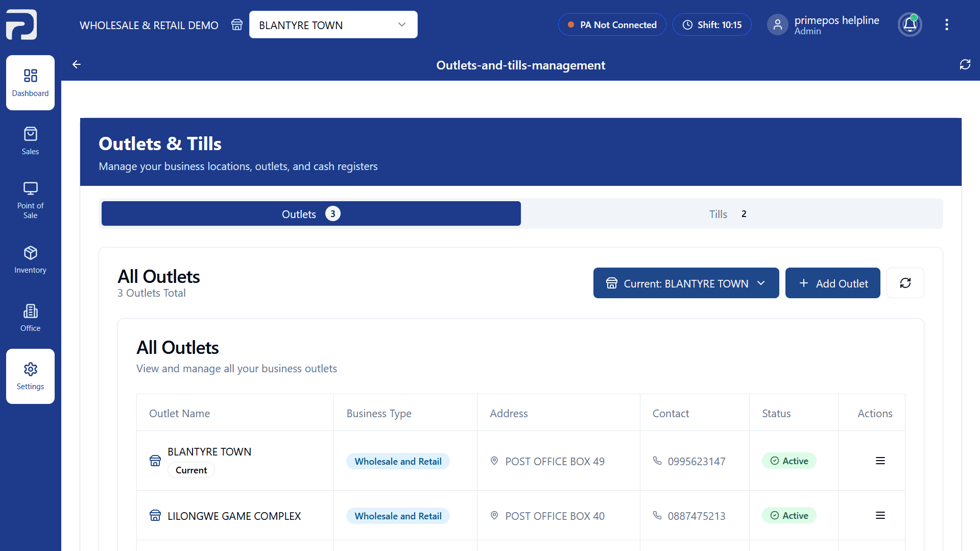Click location pin for POST OFFICE BOX 40
Screen dimensions: 980x551
(494, 515)
